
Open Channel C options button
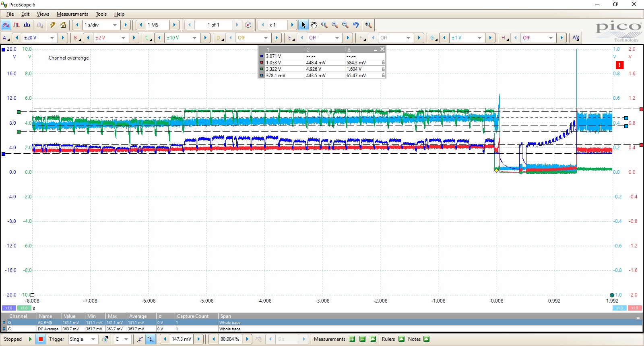click(x=149, y=38)
